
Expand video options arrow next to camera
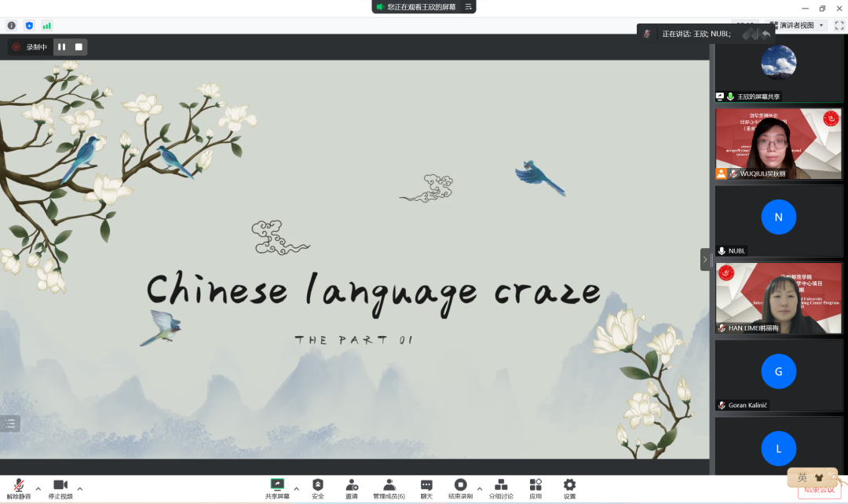click(79, 488)
